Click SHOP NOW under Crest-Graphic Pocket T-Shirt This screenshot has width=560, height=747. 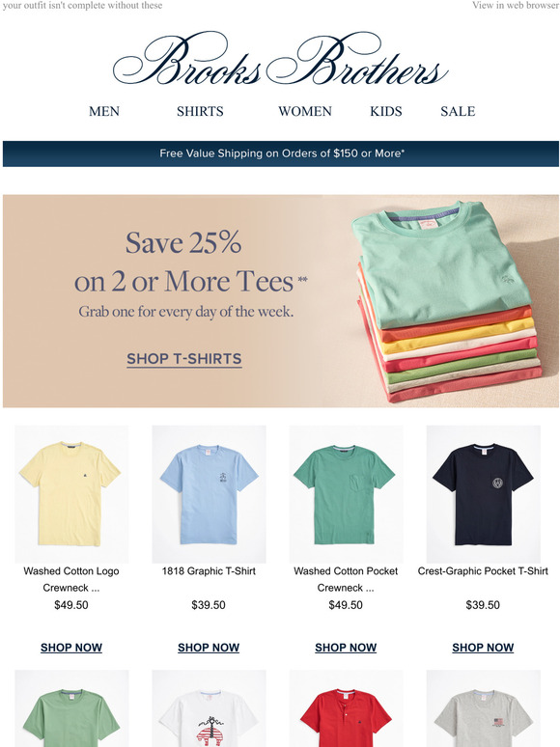(x=484, y=648)
